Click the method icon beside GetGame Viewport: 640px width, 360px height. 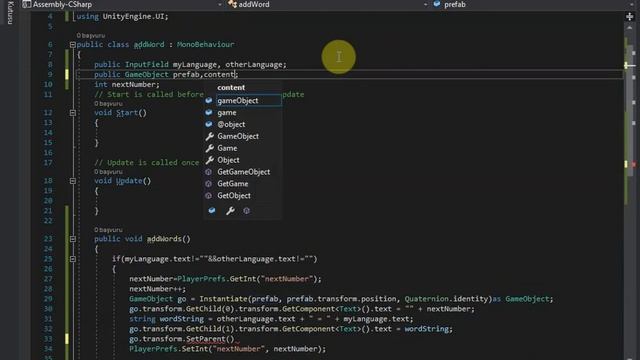pyautogui.click(x=209, y=184)
